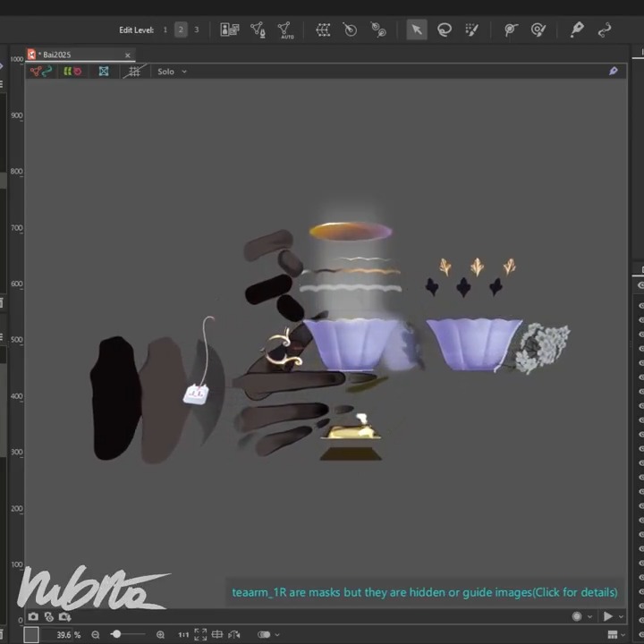
Task: Select the glue brush tool
Action: pos(538,30)
